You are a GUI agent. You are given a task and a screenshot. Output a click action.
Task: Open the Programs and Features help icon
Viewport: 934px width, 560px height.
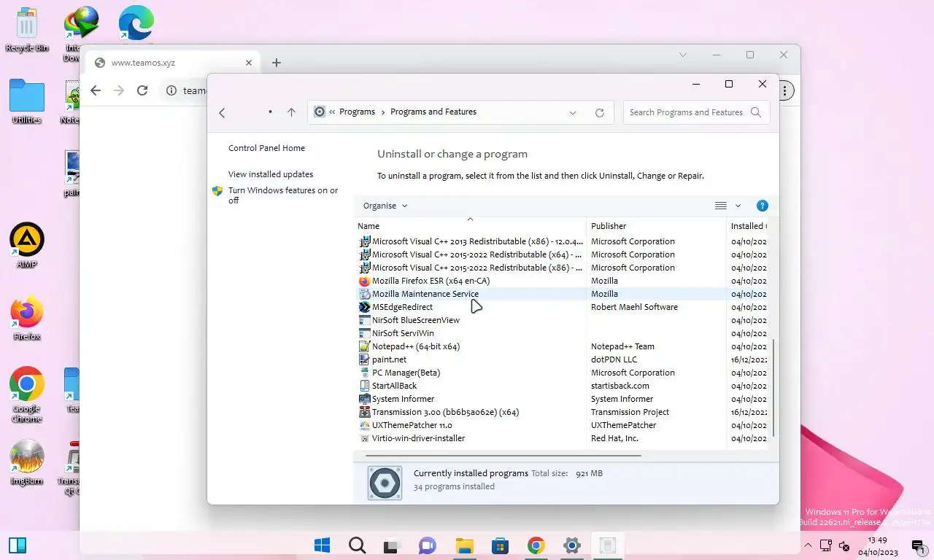coord(762,206)
